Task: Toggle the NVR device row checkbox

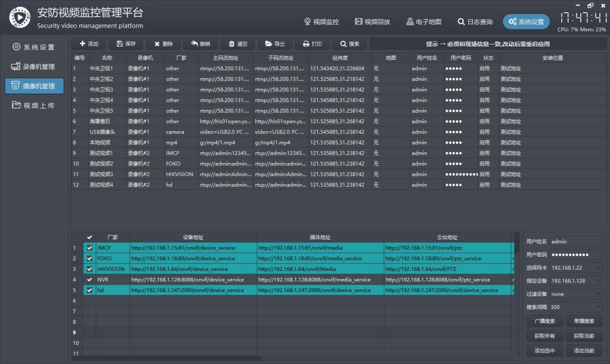Action: [89, 279]
